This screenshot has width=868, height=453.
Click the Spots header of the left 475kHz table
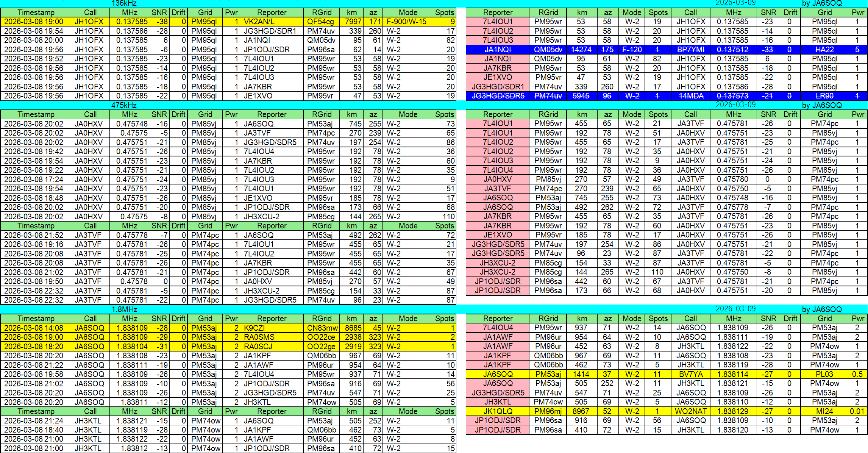click(x=444, y=114)
